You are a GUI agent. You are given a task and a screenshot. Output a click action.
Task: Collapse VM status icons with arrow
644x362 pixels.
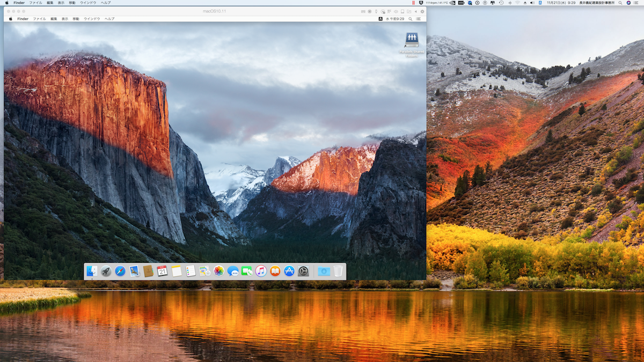[x=416, y=11]
